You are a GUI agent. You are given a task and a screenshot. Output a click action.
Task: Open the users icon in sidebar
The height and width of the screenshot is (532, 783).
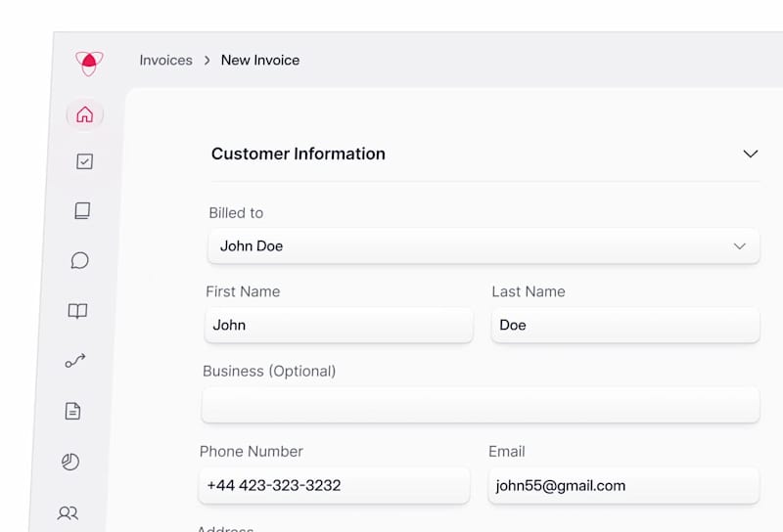68,512
